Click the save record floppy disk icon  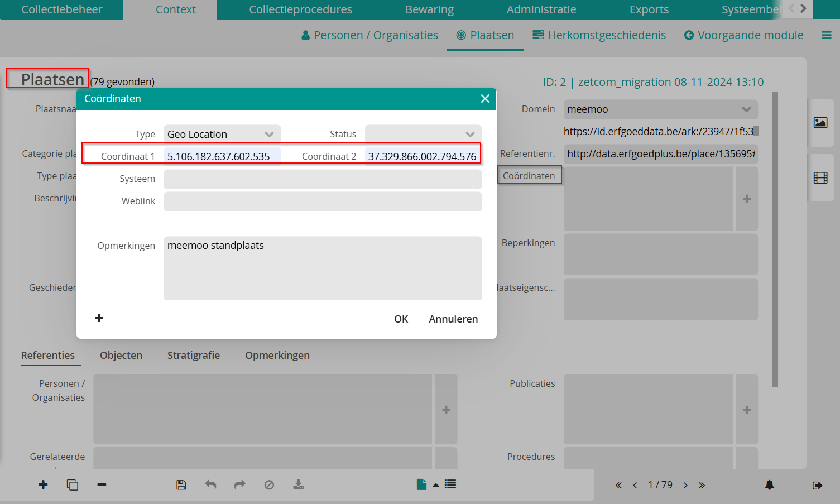click(181, 485)
